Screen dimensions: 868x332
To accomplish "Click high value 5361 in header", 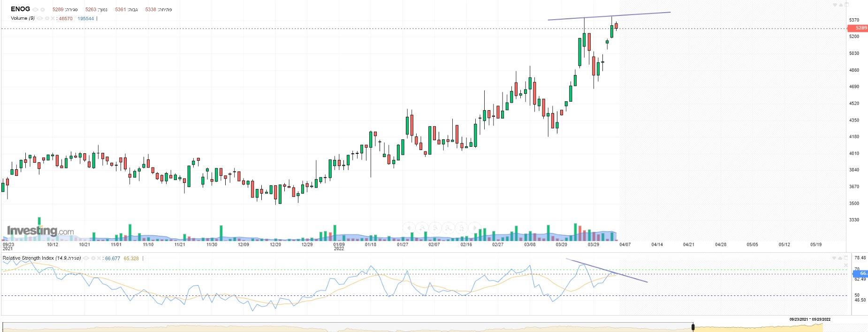I will tap(121, 9).
